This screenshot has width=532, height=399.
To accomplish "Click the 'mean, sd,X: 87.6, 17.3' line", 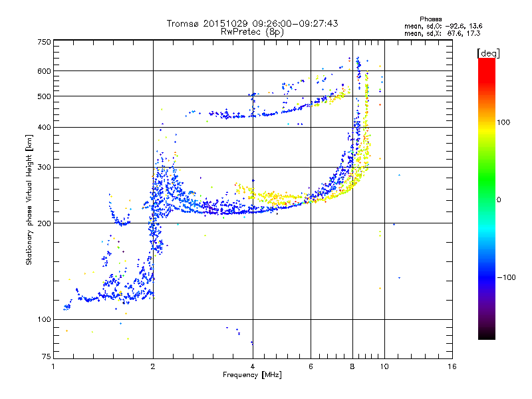I will point(442,33).
